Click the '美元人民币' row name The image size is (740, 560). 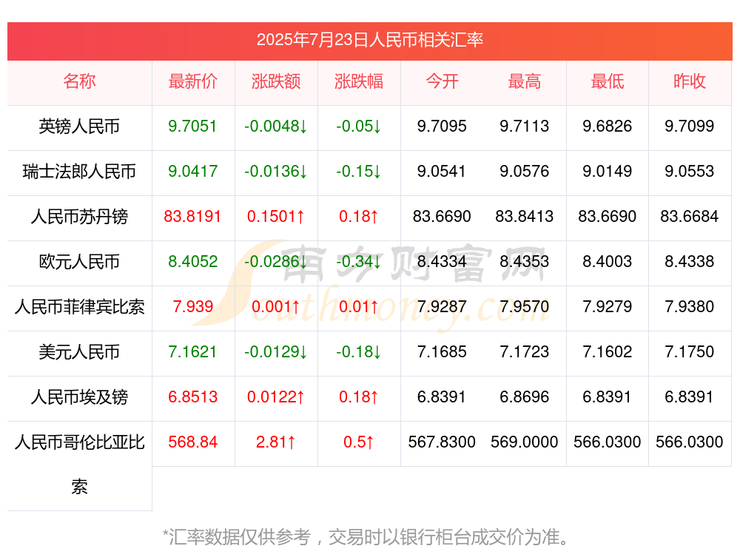click(x=79, y=352)
